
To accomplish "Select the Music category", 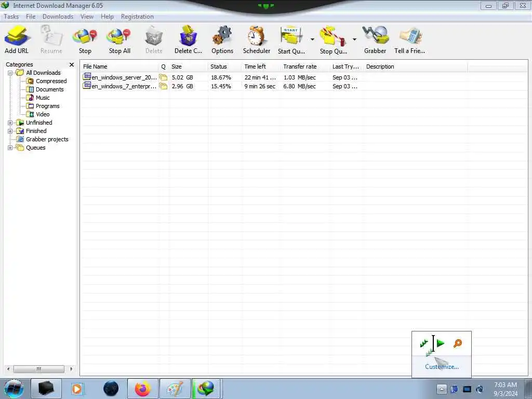I will pyautogui.click(x=43, y=98).
